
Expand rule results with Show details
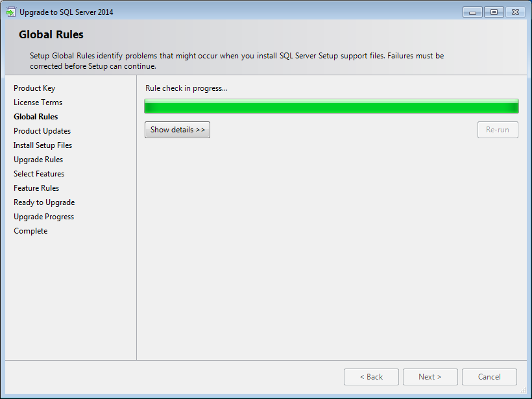[x=177, y=130]
